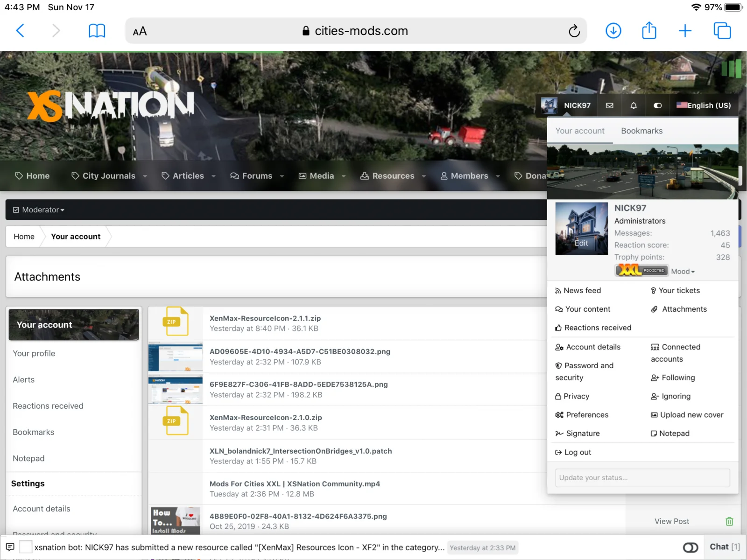Expand the Members menu arrow

498,176
